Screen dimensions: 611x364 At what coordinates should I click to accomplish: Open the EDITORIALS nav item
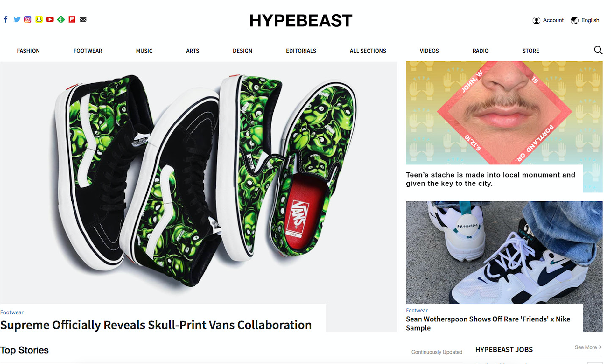[301, 51]
